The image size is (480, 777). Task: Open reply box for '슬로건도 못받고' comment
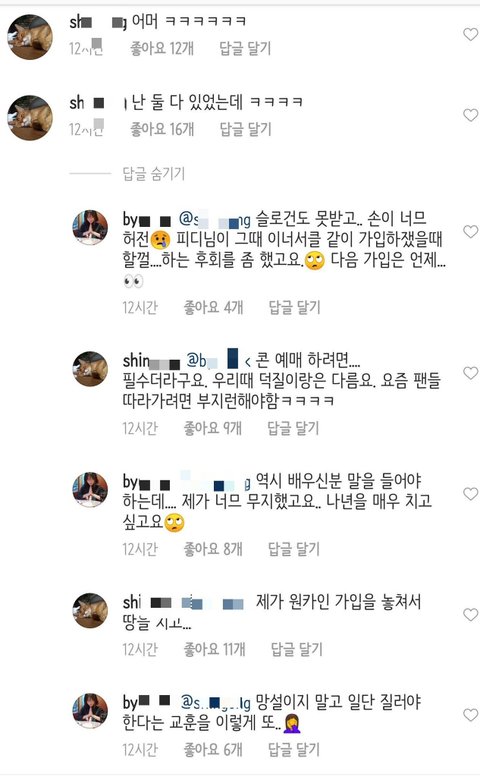tap(294, 307)
